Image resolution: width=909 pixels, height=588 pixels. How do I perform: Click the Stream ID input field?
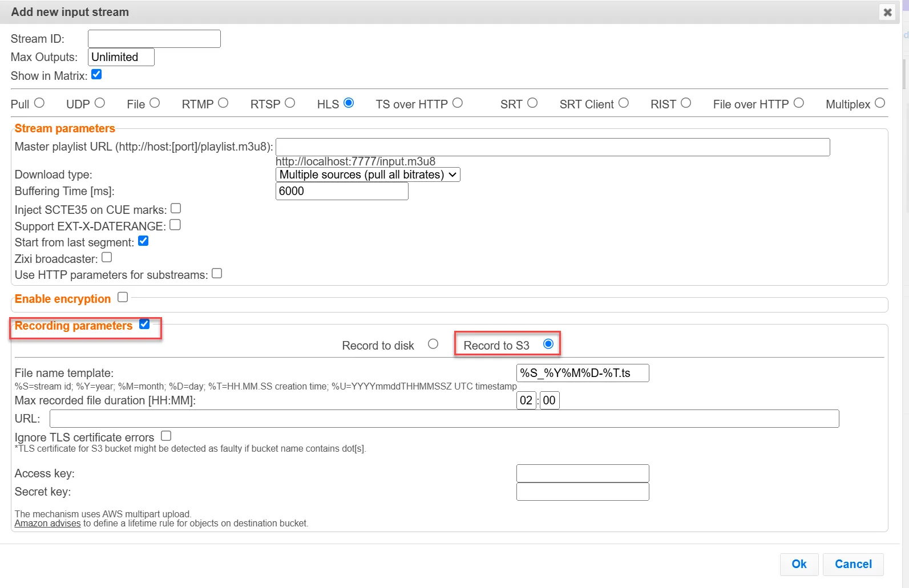[x=154, y=39]
